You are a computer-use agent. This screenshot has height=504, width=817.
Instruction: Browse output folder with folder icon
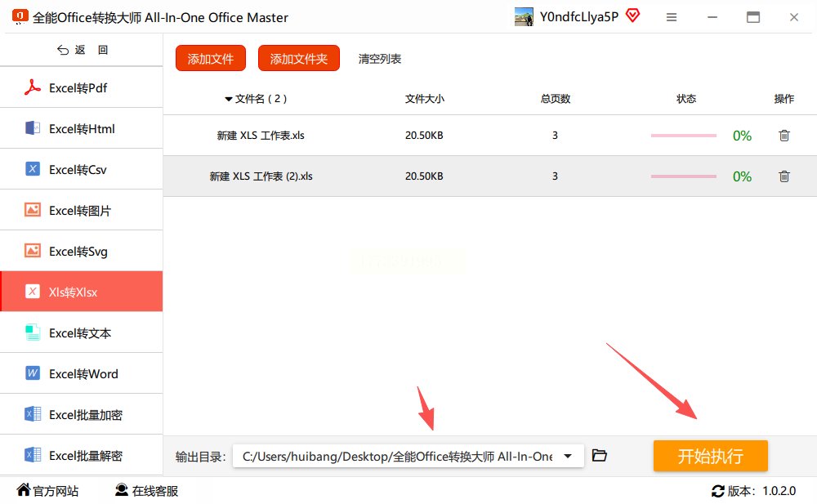coord(599,456)
